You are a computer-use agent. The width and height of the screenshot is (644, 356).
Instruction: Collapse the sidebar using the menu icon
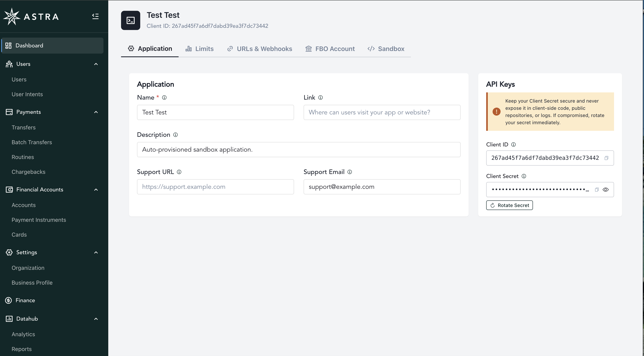point(95,16)
